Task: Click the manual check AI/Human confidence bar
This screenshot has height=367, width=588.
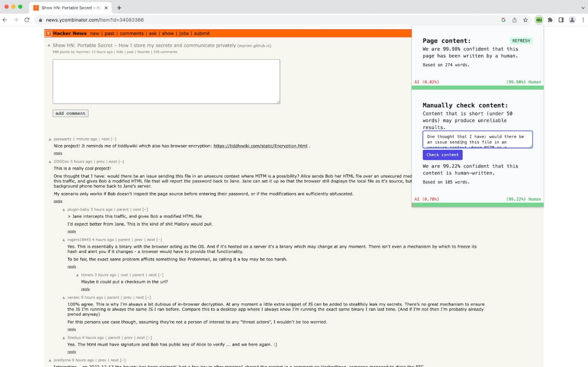Action: (x=477, y=205)
